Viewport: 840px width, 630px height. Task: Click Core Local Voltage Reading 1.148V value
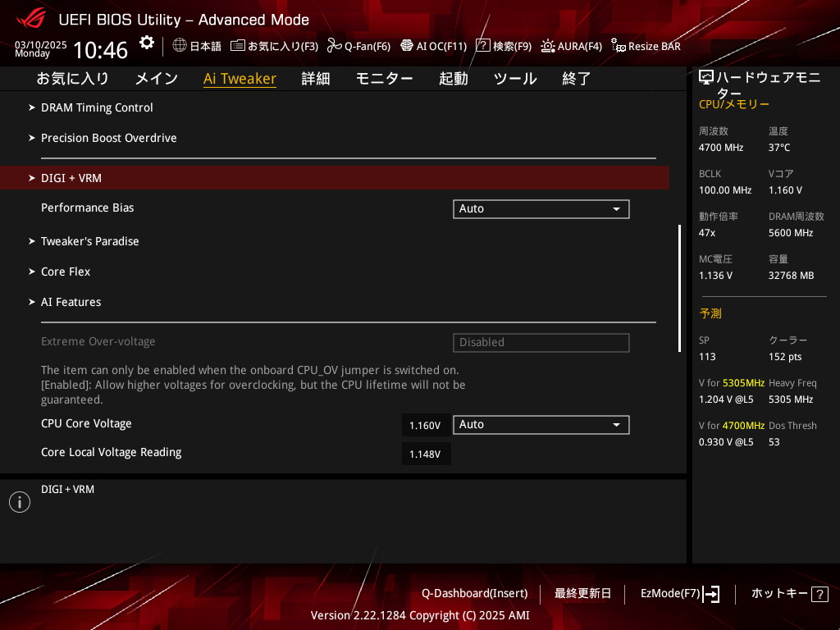(426, 454)
